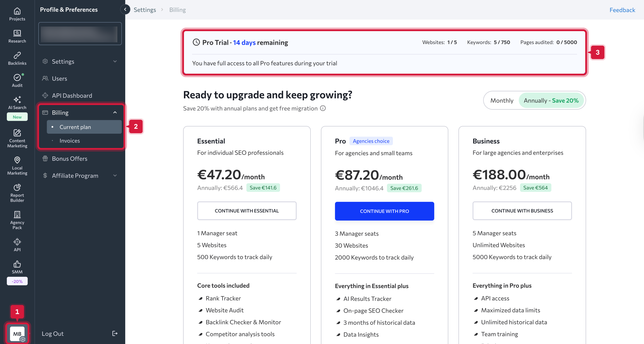Viewport: 644px width, 344px height.
Task: Open the Feedback link
Action: pyautogui.click(x=622, y=10)
